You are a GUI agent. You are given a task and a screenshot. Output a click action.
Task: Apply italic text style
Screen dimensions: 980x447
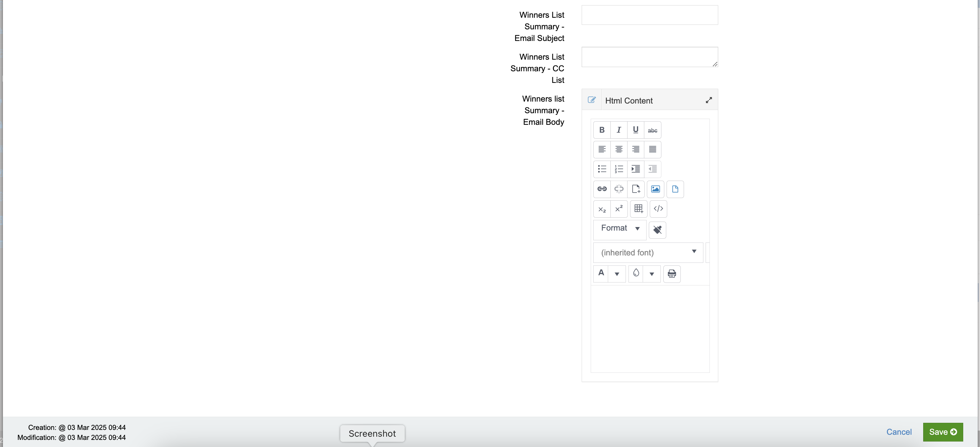click(618, 130)
